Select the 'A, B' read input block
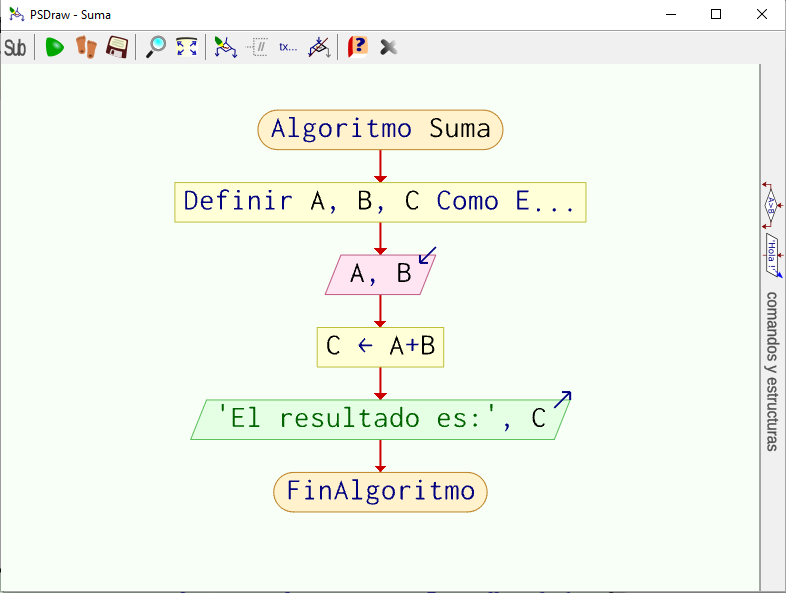 (380, 274)
